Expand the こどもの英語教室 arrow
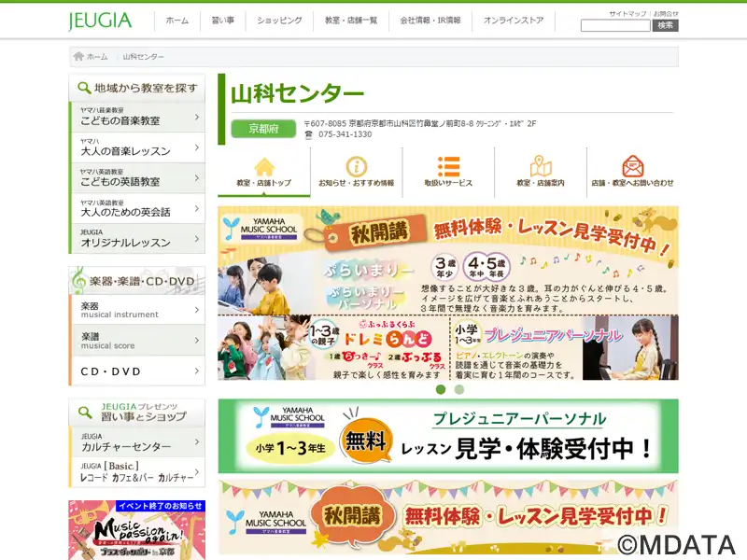Image resolution: width=747 pixels, height=560 pixels. coord(197,177)
